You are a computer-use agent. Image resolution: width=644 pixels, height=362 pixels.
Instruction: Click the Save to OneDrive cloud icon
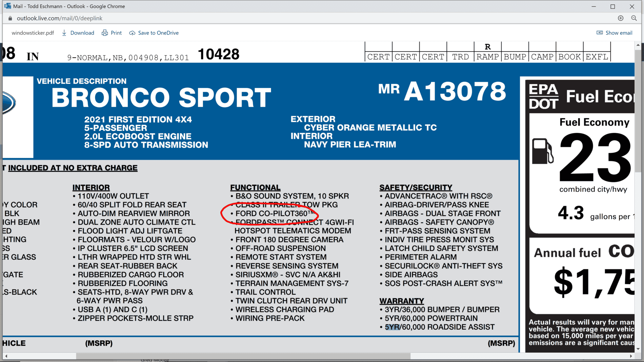(132, 33)
